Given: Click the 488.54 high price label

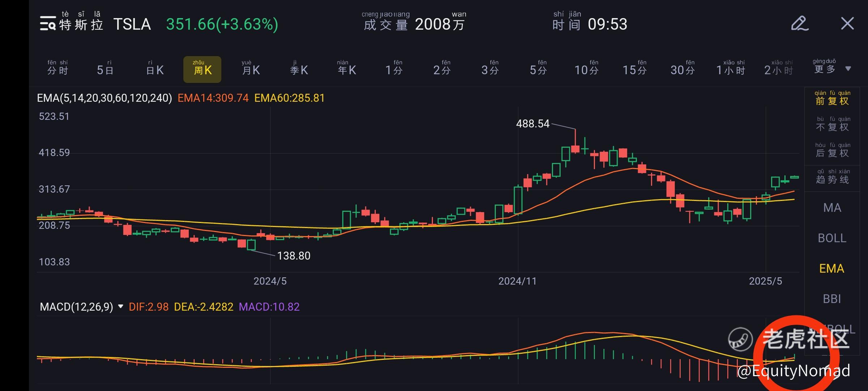Looking at the screenshot, I should (533, 124).
